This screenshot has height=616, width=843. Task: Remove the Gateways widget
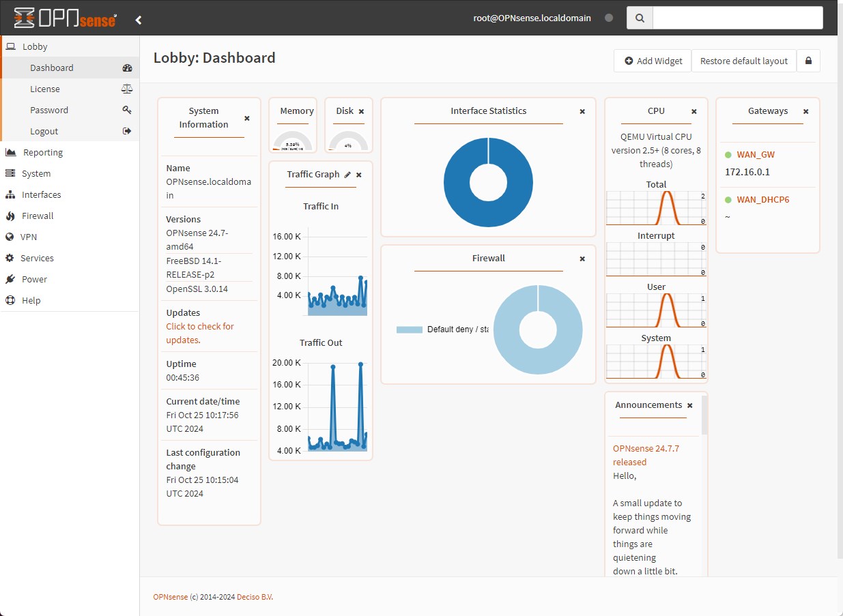pyautogui.click(x=805, y=111)
